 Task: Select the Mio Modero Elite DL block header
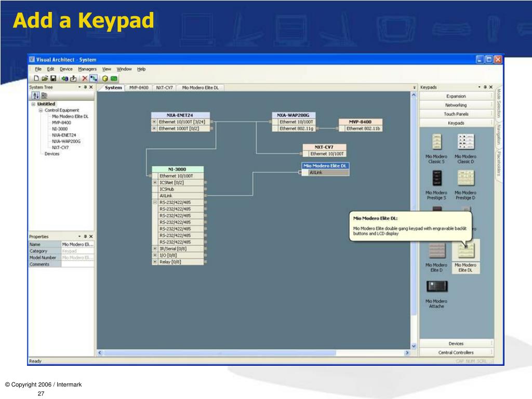(x=325, y=166)
